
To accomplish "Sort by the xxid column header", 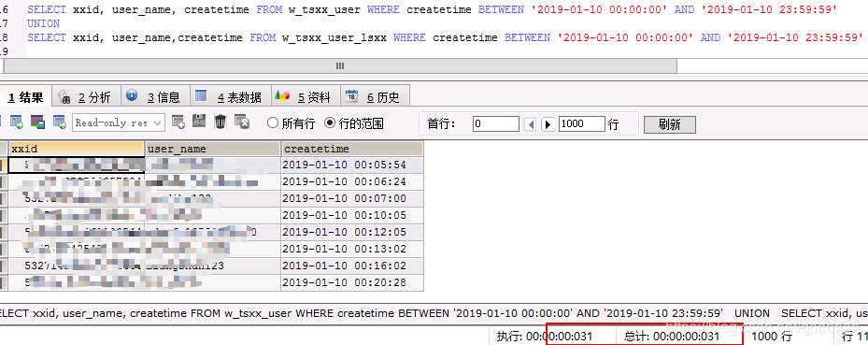I will click(x=77, y=149).
